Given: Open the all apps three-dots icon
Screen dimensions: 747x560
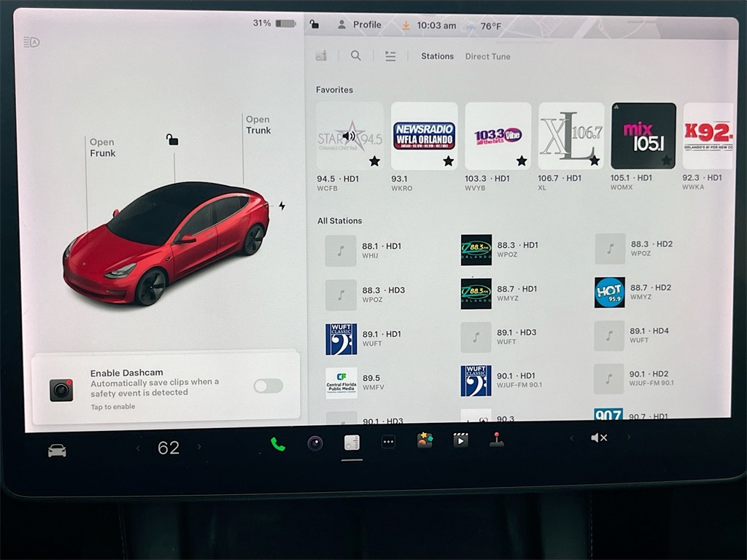Looking at the screenshot, I should (388, 442).
